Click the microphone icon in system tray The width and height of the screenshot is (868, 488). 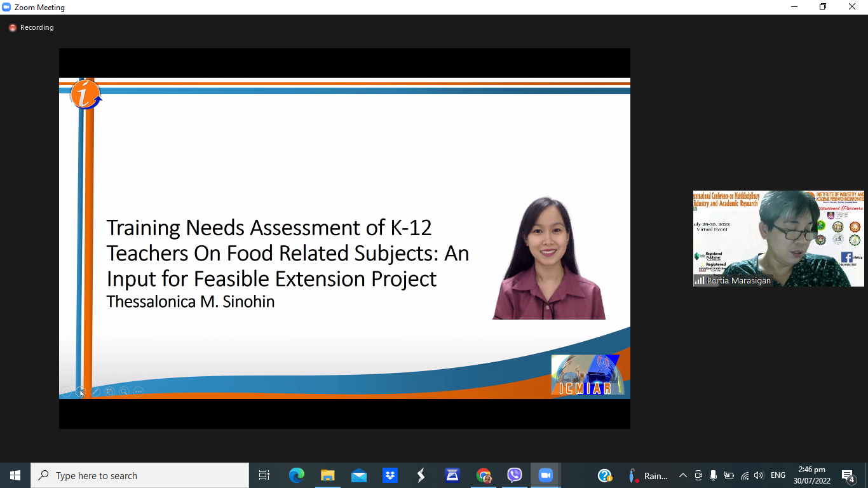(x=713, y=475)
